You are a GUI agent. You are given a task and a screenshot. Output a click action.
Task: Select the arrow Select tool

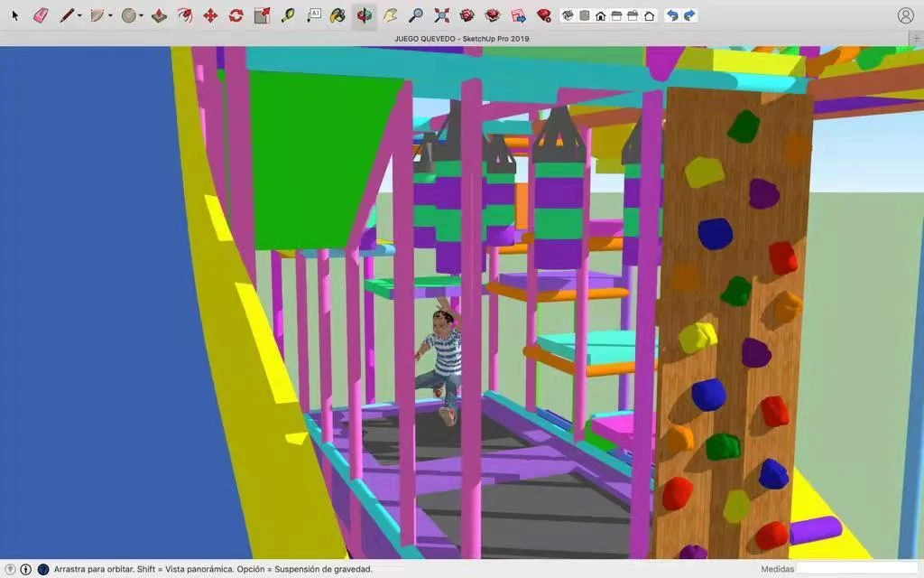(x=15, y=15)
